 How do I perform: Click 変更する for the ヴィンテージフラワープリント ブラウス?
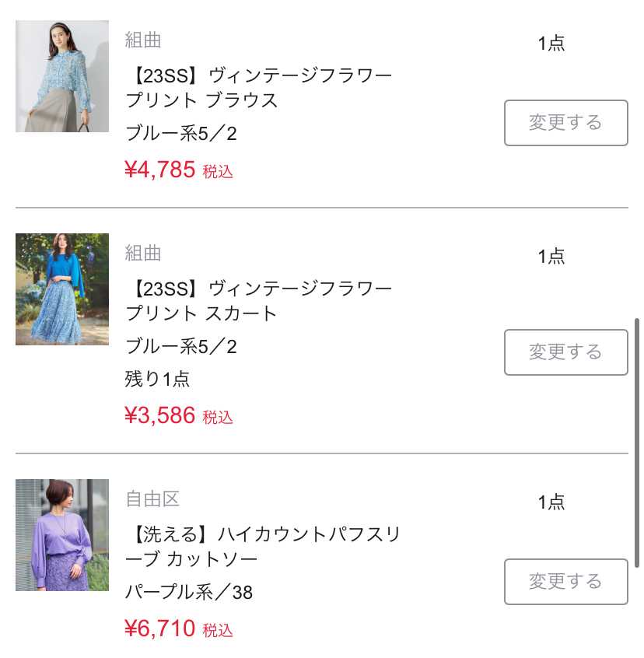click(x=565, y=123)
